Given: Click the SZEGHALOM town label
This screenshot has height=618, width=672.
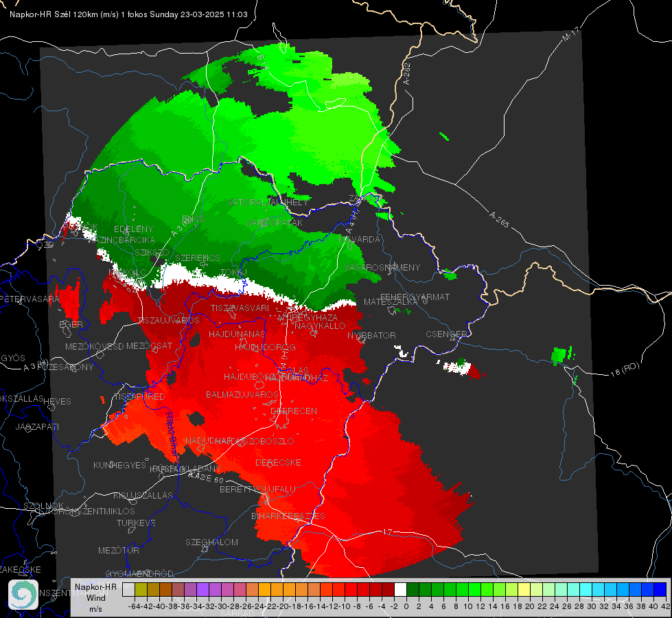Looking at the screenshot, I should (x=211, y=542).
